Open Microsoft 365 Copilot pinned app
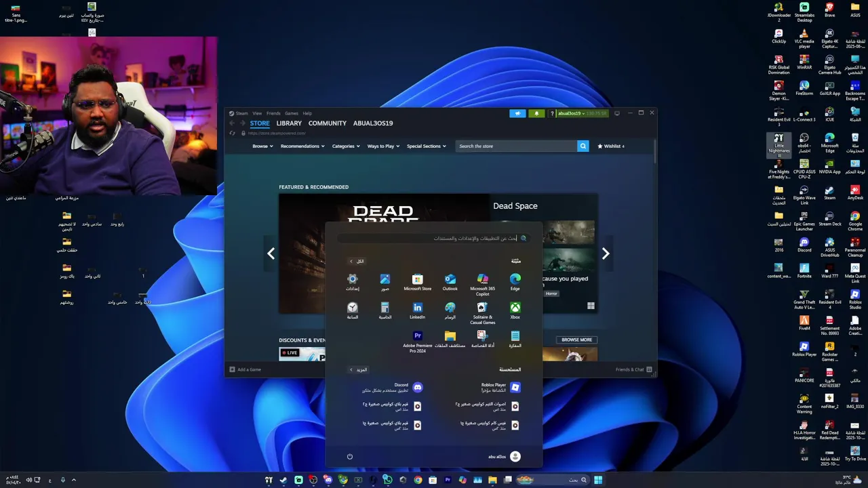The height and width of the screenshot is (488, 868). pos(483,285)
